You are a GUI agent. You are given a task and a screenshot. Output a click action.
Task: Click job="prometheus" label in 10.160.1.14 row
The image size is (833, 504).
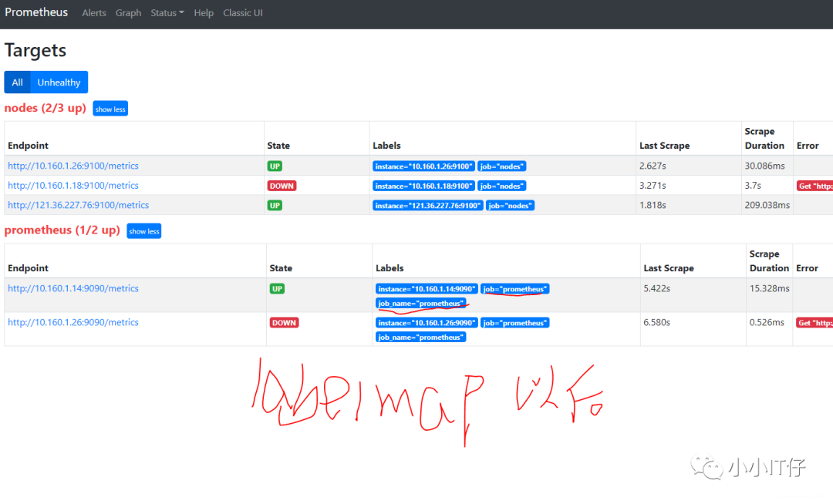pyautogui.click(x=514, y=289)
